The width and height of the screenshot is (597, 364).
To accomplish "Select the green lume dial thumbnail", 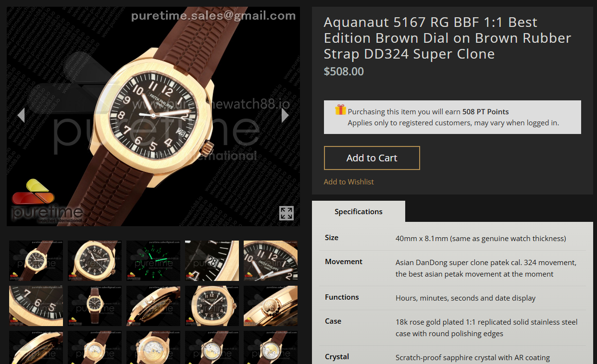I will pos(153,261).
